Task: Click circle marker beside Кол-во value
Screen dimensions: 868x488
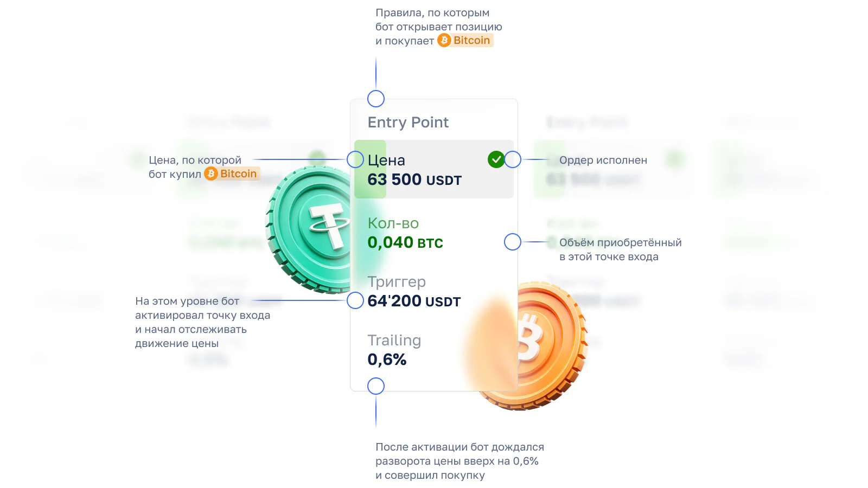Action: pyautogui.click(x=513, y=242)
